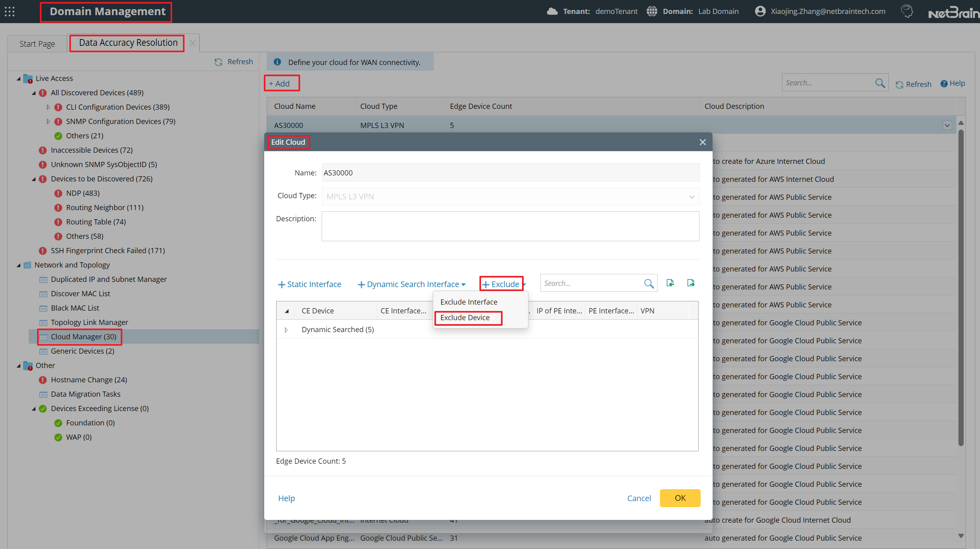This screenshot has height=549, width=980.
Task: Switch to the Start Page tab
Action: tap(37, 44)
